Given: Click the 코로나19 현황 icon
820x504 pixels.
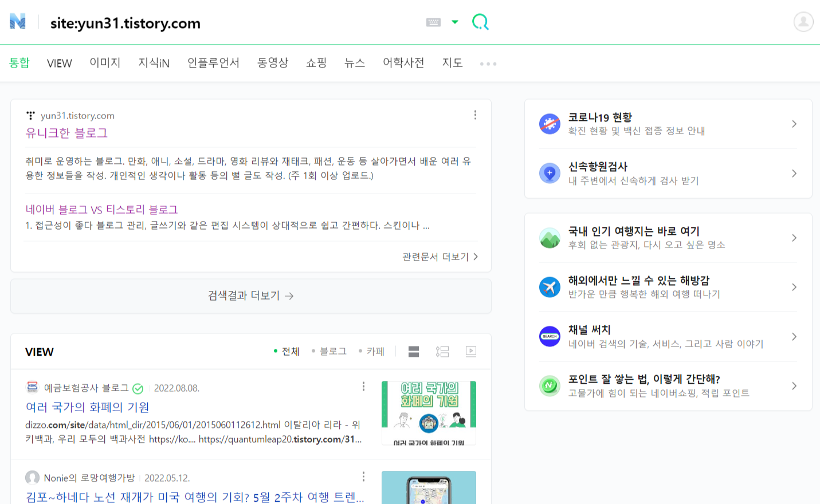Looking at the screenshot, I should click(x=550, y=124).
